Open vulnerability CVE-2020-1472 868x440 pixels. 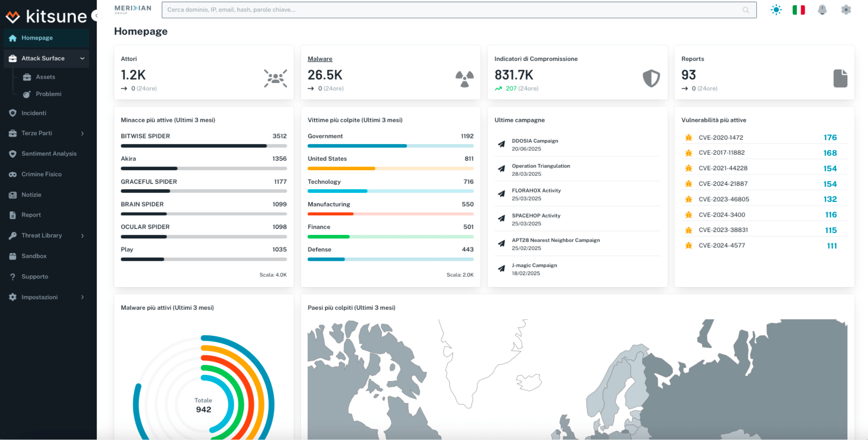tap(721, 137)
